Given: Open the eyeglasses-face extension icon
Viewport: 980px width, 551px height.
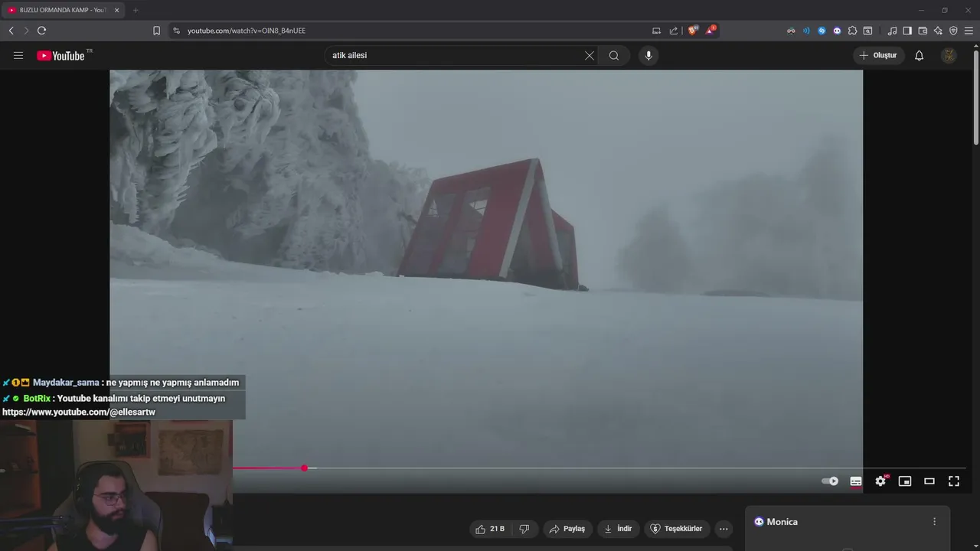Looking at the screenshot, I should [x=791, y=31].
